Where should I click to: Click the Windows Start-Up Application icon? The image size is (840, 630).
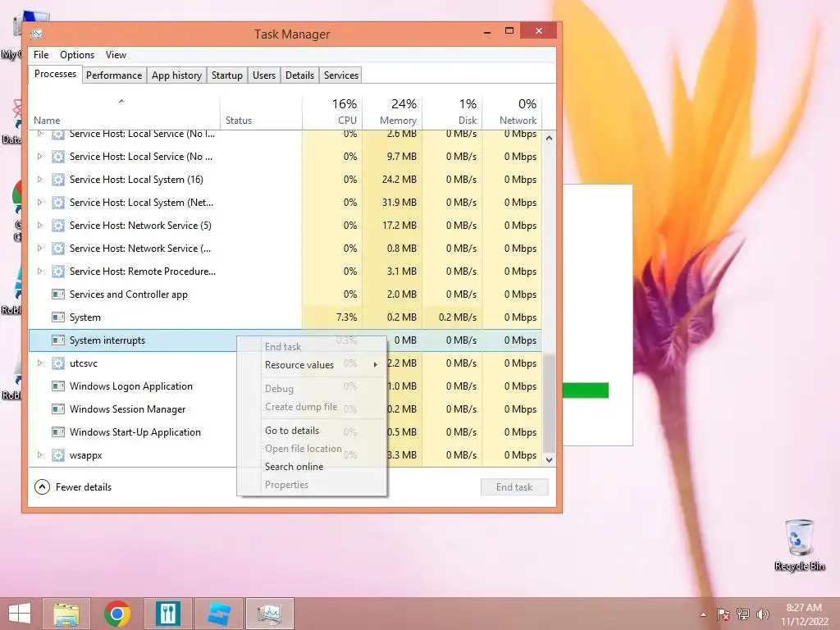(x=58, y=432)
